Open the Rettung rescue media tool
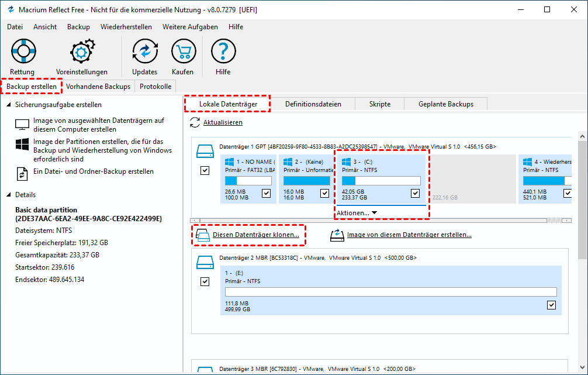The width and height of the screenshot is (588, 375). coord(23,51)
